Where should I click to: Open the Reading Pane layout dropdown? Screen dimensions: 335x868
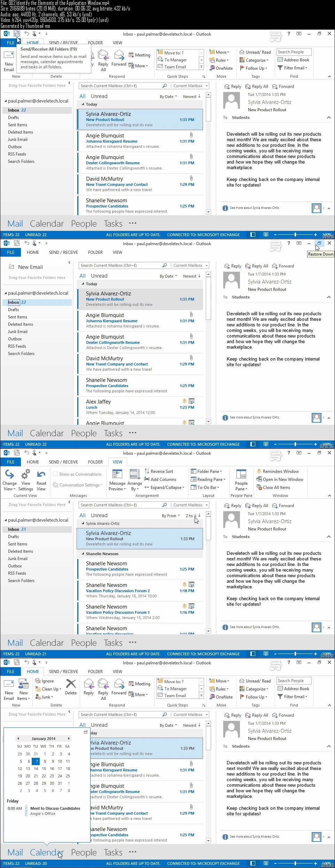tap(208, 480)
